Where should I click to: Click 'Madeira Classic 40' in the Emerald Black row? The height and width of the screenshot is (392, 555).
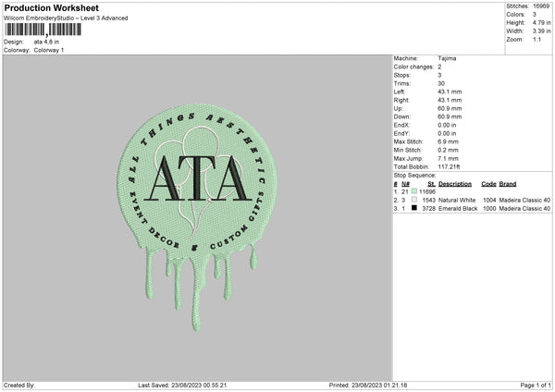coord(524,209)
